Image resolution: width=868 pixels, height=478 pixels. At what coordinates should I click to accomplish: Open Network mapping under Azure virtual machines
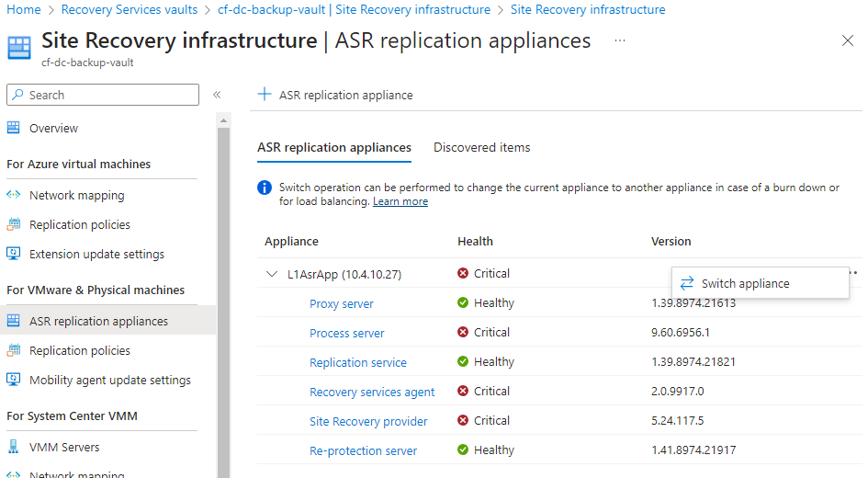(77, 195)
